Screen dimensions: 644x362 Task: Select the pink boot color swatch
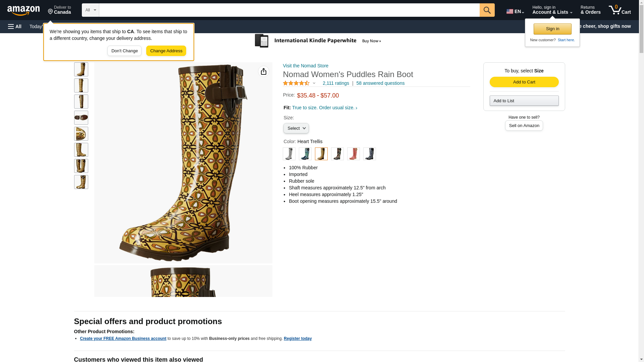pos(353,154)
